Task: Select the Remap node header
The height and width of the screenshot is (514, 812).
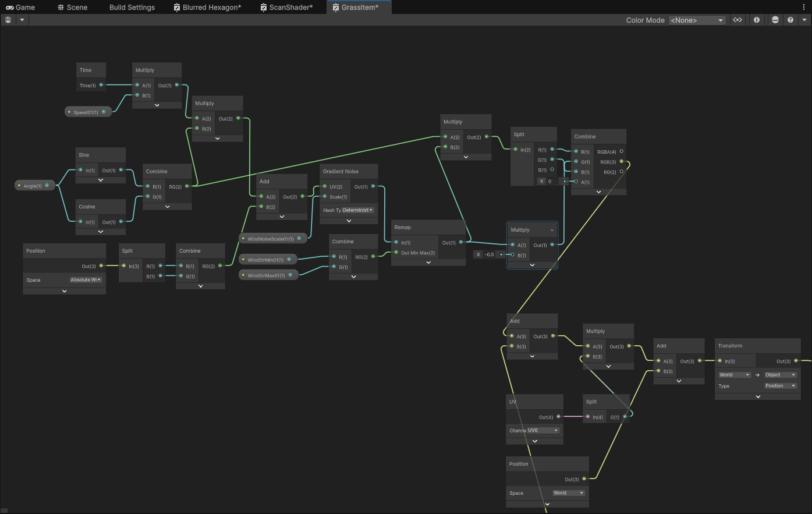Action: pyautogui.click(x=428, y=227)
